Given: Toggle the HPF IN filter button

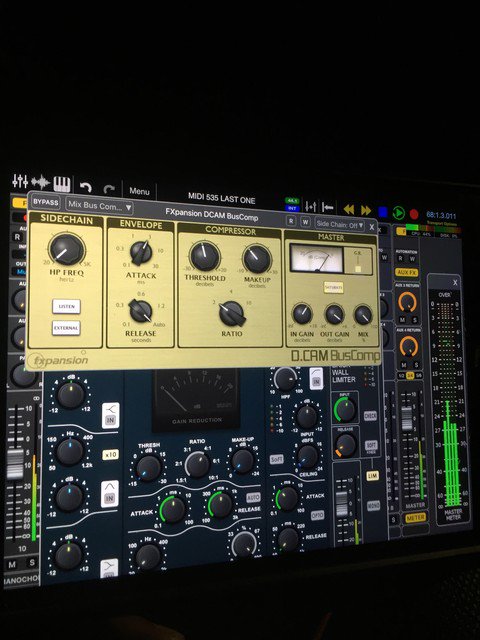Looking at the screenshot, I should (316, 378).
